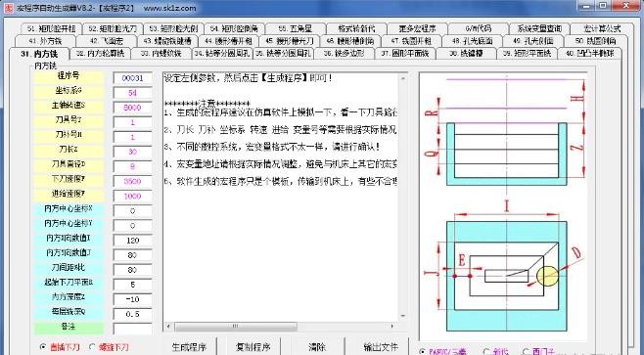
Task: Click 复制程序 button
Action: pyautogui.click(x=253, y=347)
